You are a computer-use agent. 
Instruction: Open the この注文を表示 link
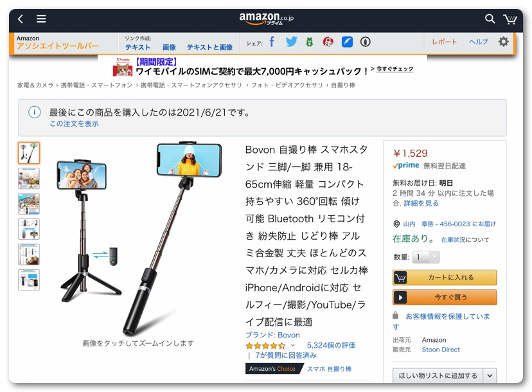(x=74, y=124)
